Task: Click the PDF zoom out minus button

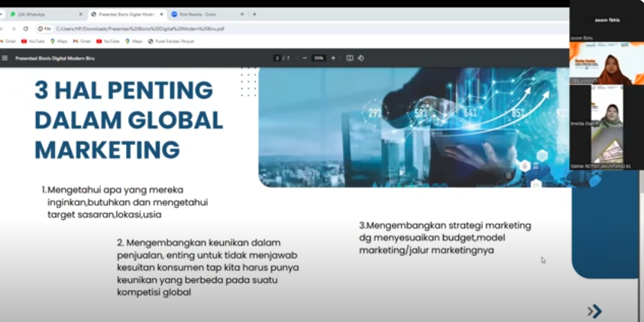Action: tap(305, 58)
